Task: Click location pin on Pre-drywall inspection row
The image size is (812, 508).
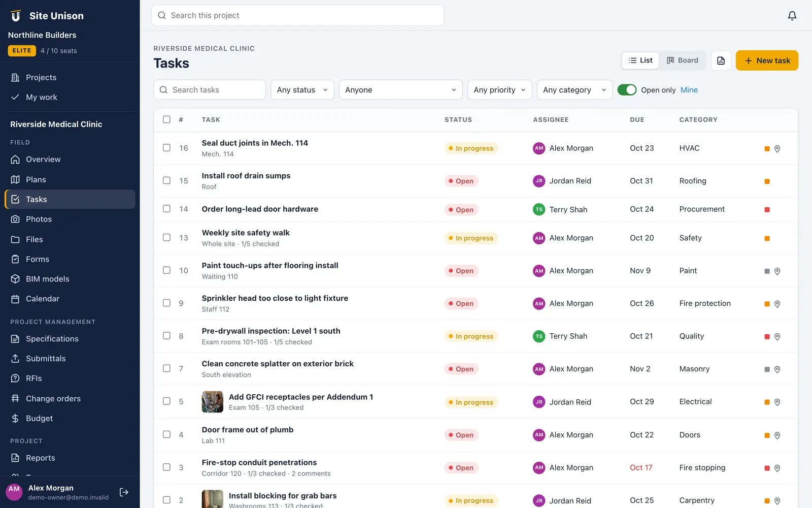Action: click(x=777, y=337)
